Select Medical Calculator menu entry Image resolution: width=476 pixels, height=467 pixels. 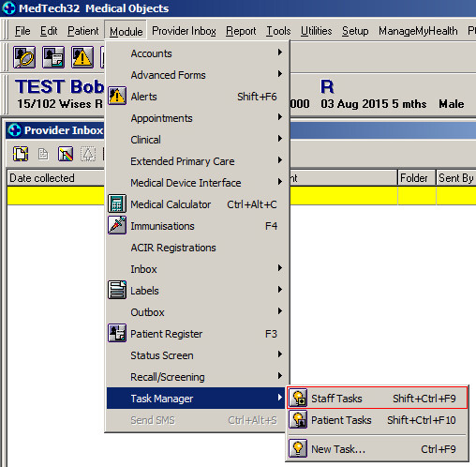click(198, 204)
